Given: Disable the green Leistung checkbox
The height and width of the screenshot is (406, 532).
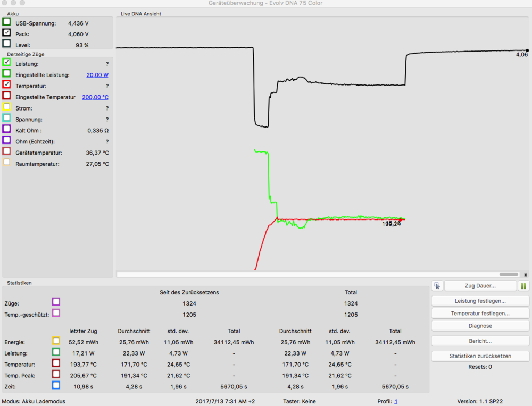Looking at the screenshot, I should (x=6, y=62).
